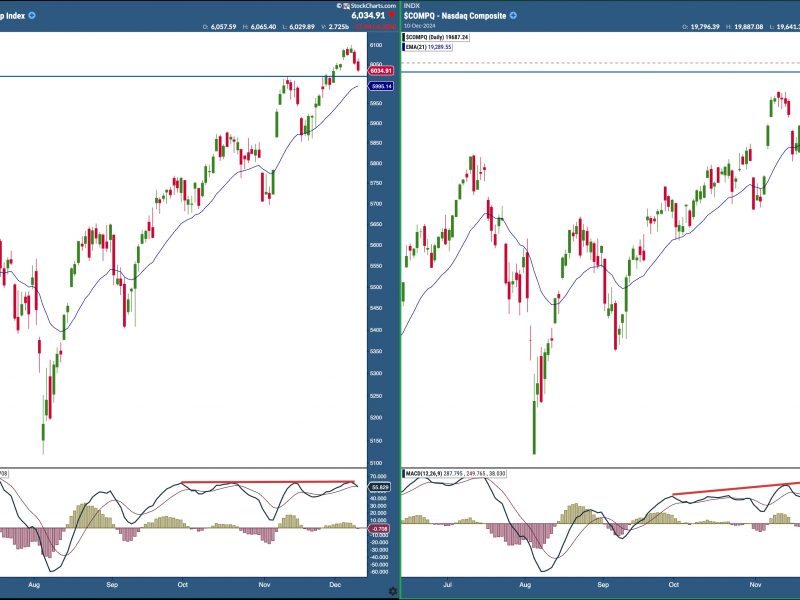
Task: Click the red -0.708 histogram value tag
Action: click(x=380, y=529)
